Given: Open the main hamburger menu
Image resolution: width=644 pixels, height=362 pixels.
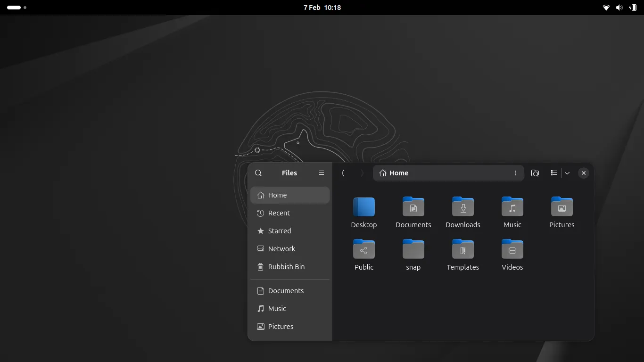Looking at the screenshot, I should tap(321, 173).
